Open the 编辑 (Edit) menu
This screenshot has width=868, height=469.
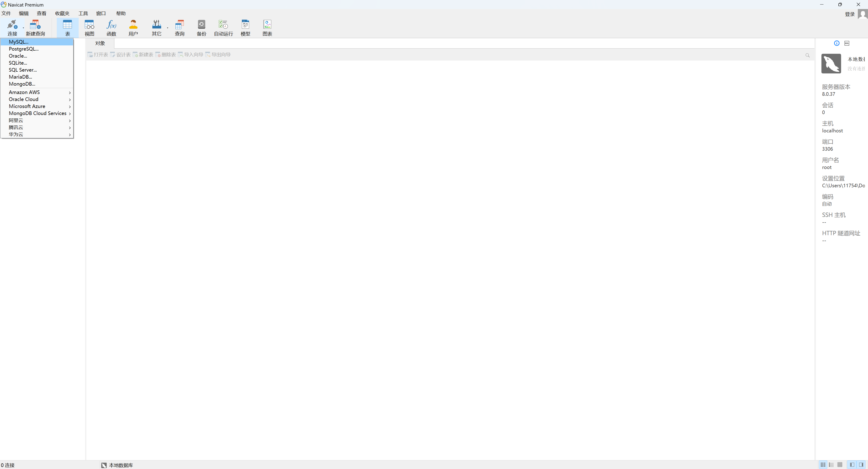pyautogui.click(x=24, y=14)
